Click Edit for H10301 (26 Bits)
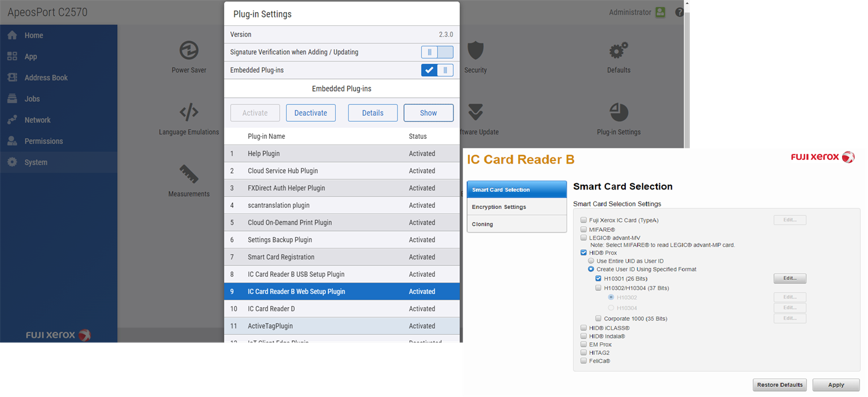Viewport: 868px width, 397px height. [x=790, y=279]
